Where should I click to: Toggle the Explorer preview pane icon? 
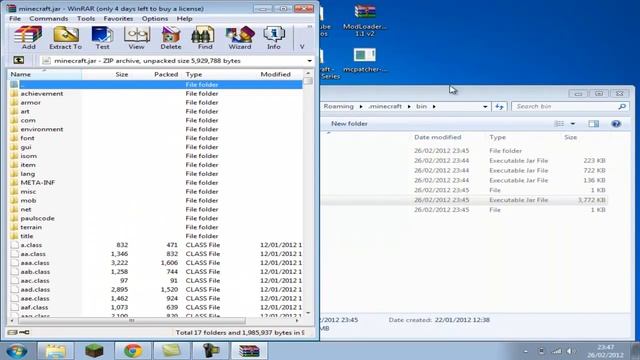pyautogui.click(x=593, y=124)
